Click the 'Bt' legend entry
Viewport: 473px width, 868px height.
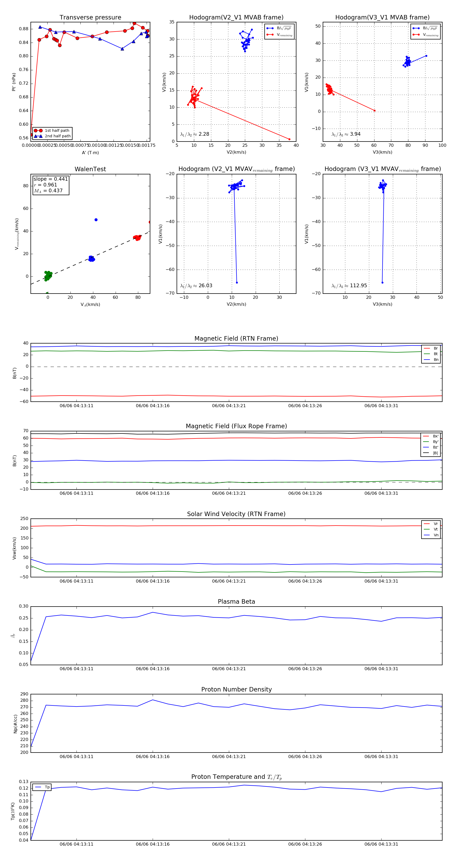431,354
